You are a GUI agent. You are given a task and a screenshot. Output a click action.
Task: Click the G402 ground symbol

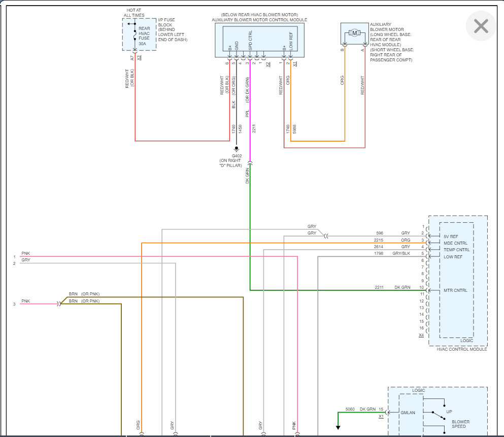[x=237, y=150]
